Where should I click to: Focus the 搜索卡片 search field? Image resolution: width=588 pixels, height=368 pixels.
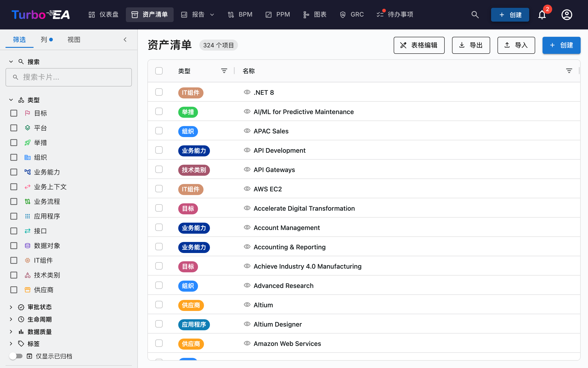pyautogui.click(x=68, y=77)
